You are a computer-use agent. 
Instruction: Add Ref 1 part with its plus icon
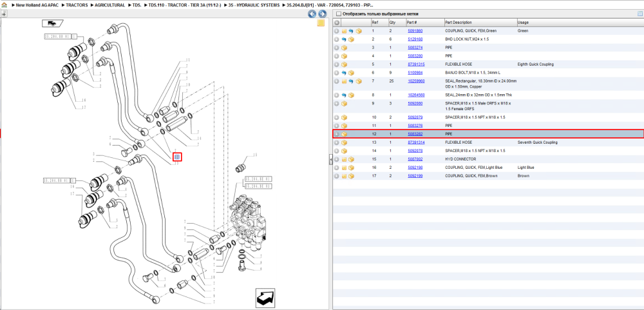tap(336, 31)
